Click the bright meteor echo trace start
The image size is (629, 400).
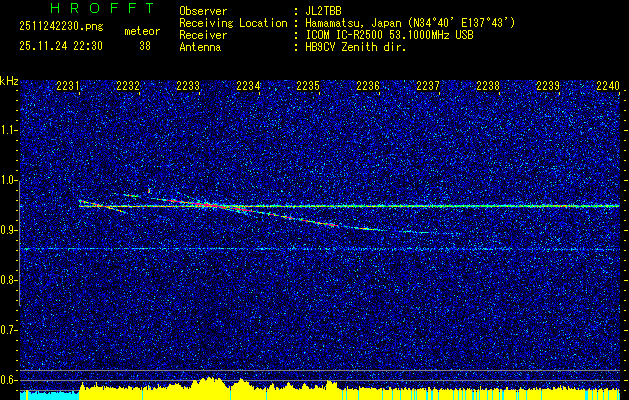click(x=82, y=203)
